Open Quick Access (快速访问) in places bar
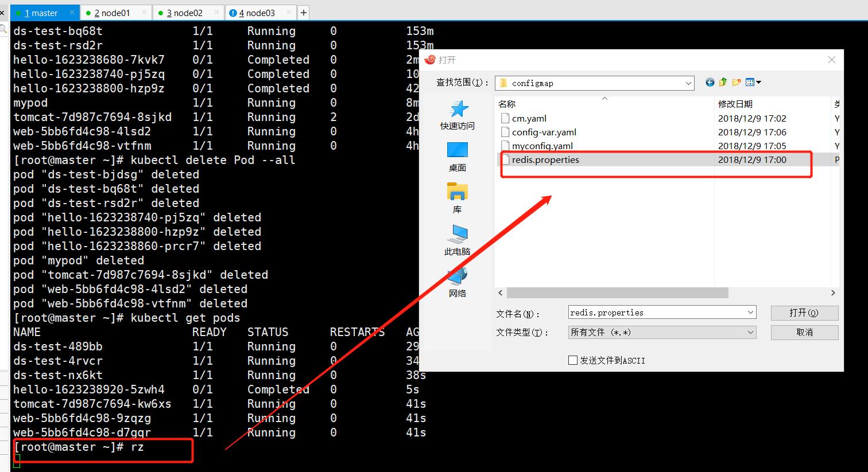Viewport: 868px width, 472px height. point(457,115)
